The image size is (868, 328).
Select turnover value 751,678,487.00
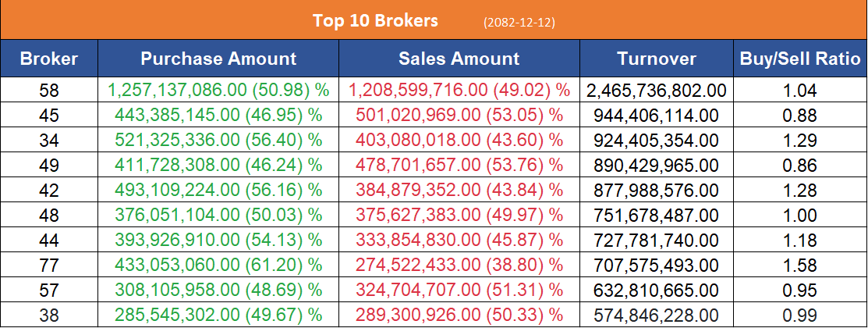click(657, 215)
